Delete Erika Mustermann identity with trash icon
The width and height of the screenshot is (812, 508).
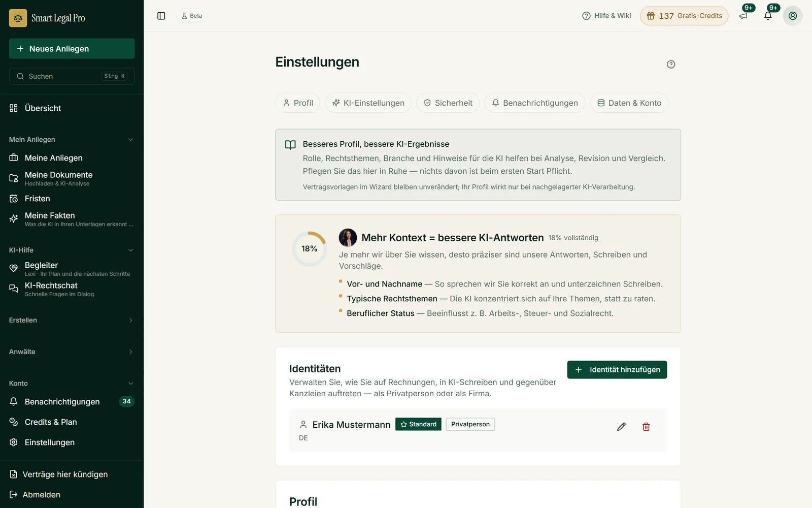point(646,427)
